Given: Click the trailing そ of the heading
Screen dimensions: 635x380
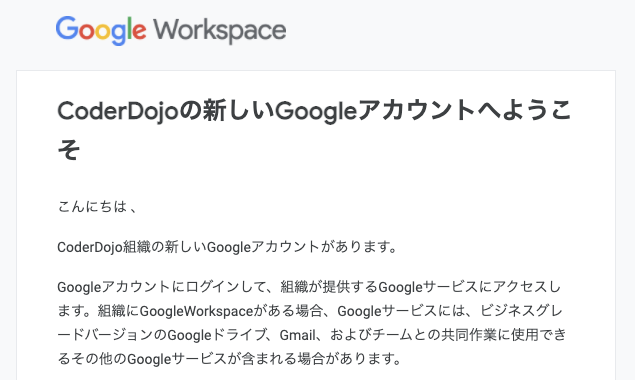Looking at the screenshot, I should [x=68, y=149].
